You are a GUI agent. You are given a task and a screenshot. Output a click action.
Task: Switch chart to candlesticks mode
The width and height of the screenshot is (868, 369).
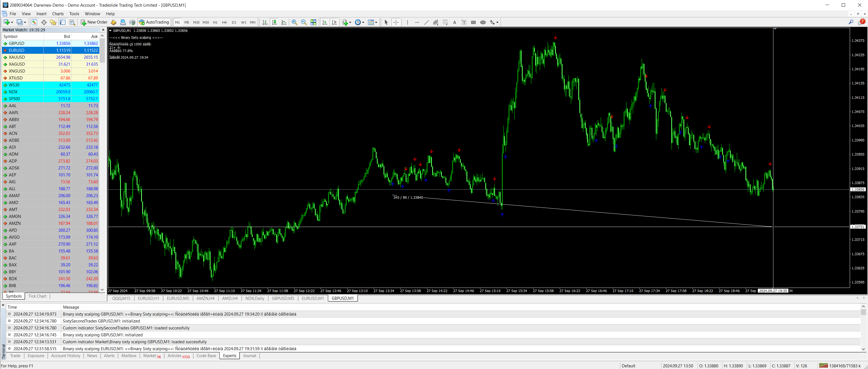[x=274, y=22]
